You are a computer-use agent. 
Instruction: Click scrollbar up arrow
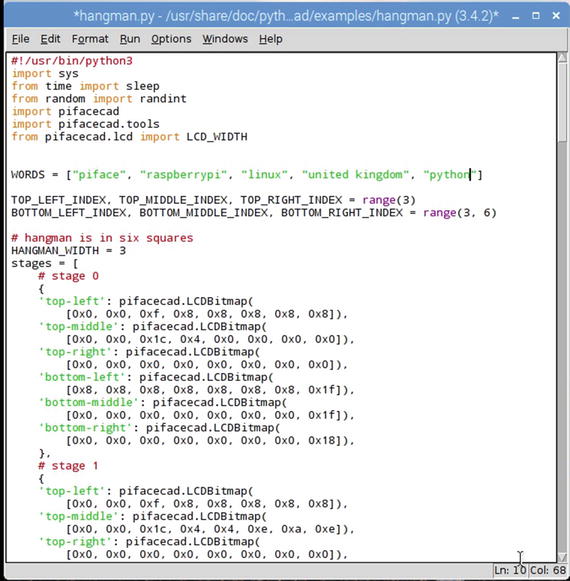[562, 57]
